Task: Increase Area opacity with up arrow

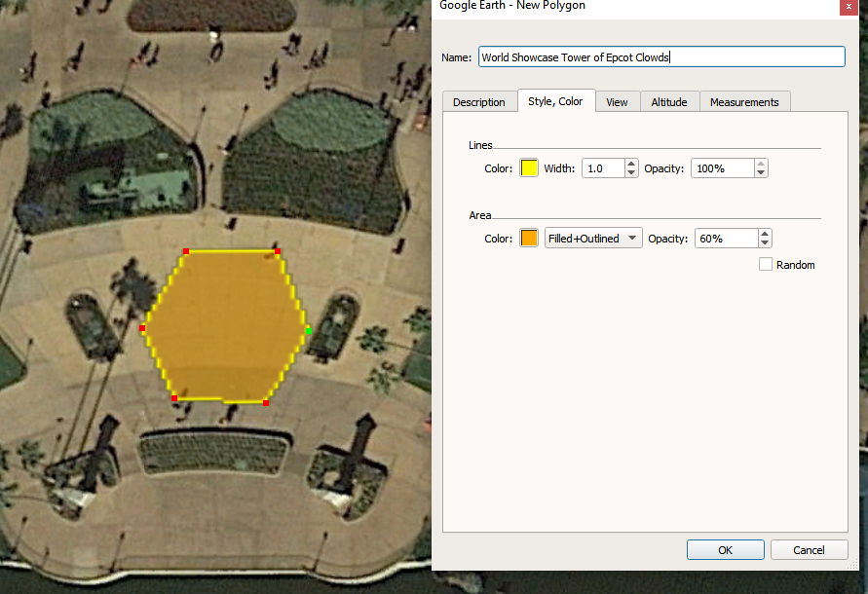Action: 765,234
